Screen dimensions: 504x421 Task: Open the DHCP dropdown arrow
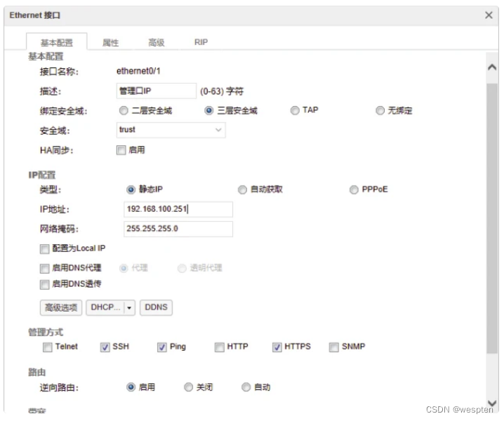(129, 307)
